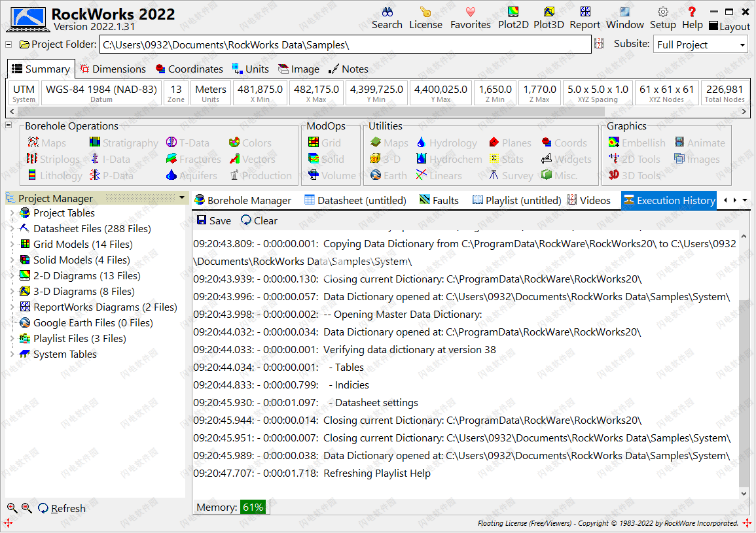756x533 pixels.
Task: Open Borehole Maps tool
Action: pyautogui.click(x=46, y=143)
